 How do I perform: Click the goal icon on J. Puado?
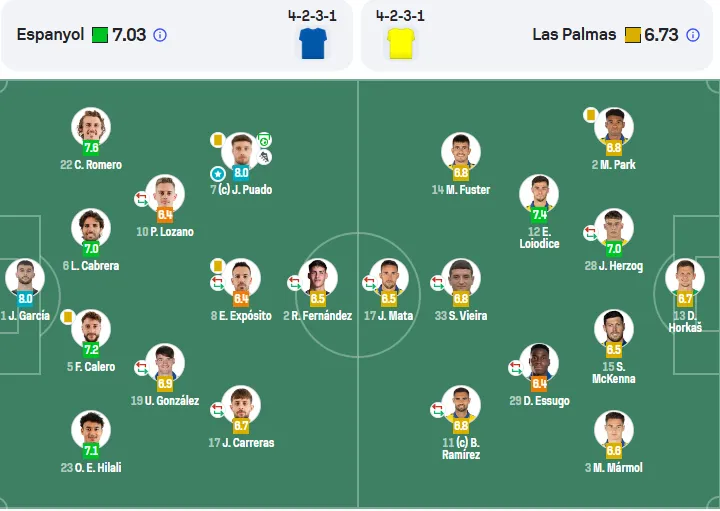pyautogui.click(x=264, y=140)
